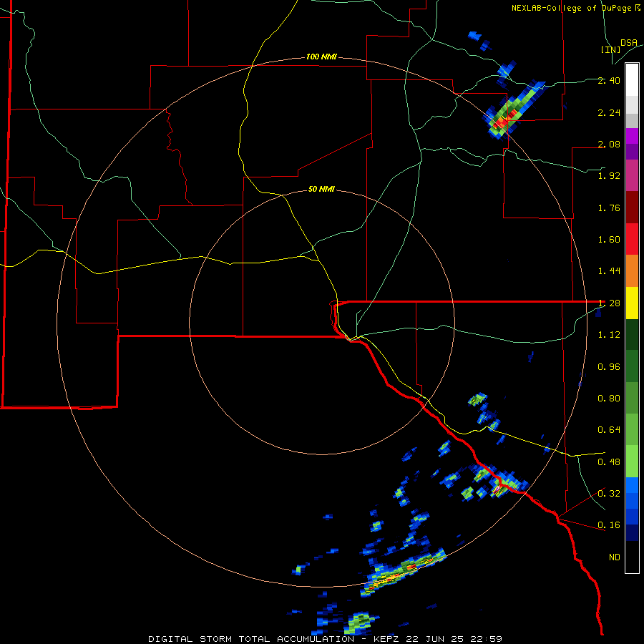This screenshot has height=644, width=644.
Task: Select the 1.44 legend value
Action: point(609,271)
